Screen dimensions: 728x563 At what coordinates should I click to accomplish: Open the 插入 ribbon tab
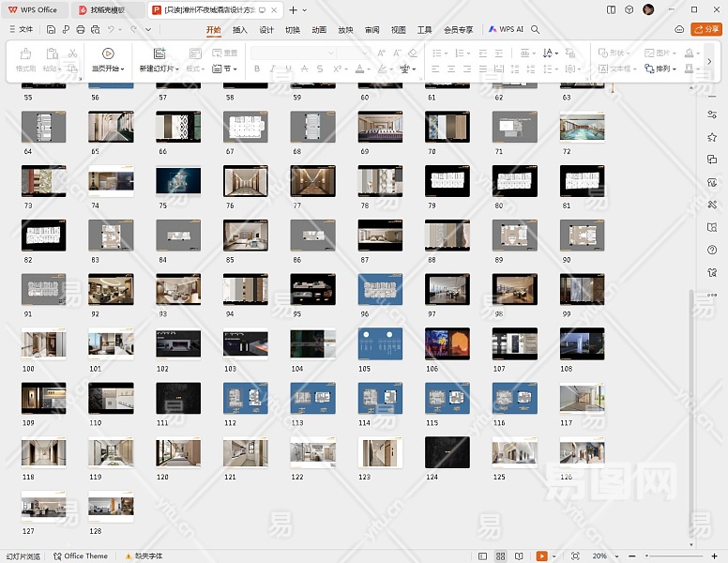[x=240, y=30]
